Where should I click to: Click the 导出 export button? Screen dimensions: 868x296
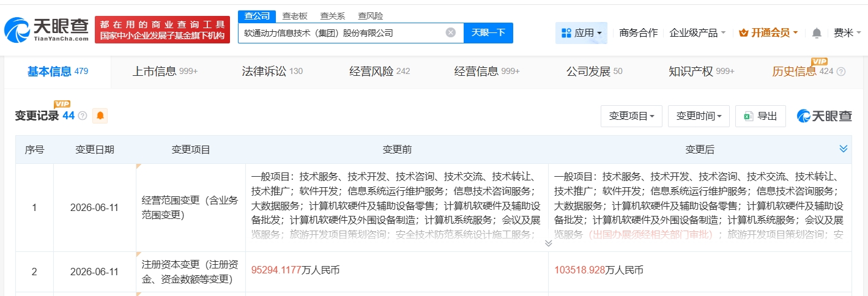pos(760,116)
